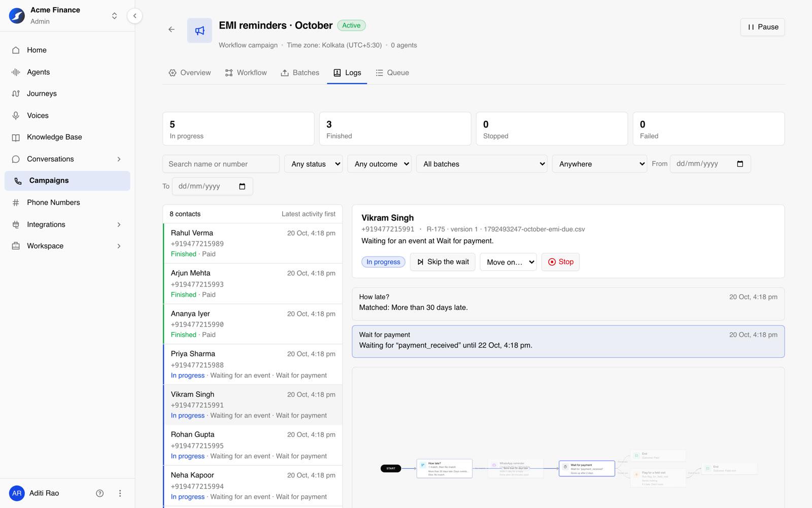Open Home from the sidebar
Screen dimensions: 812x508
tap(67, 50)
